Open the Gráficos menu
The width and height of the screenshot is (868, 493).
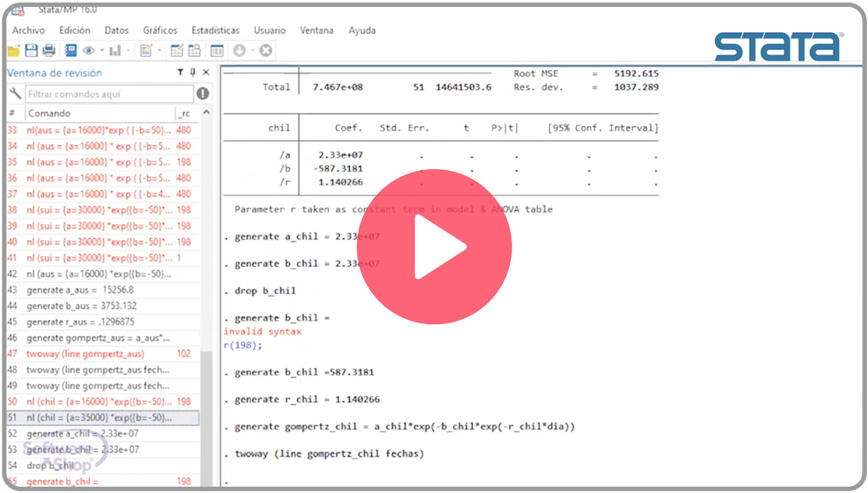160,30
